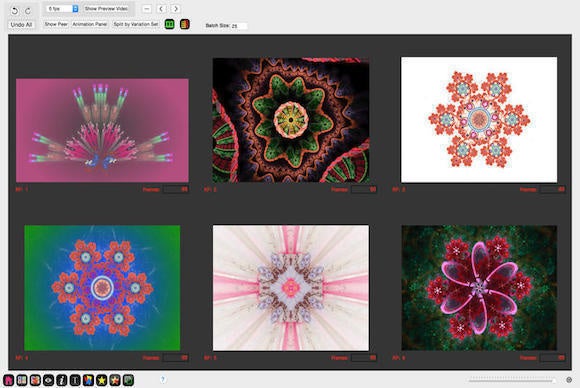Viewport: 580px width, 388px height.
Task: Click the italic i info icon
Action: (62, 380)
